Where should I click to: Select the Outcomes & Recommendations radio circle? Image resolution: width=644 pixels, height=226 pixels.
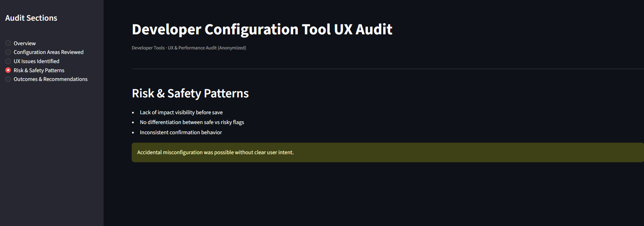point(8,79)
